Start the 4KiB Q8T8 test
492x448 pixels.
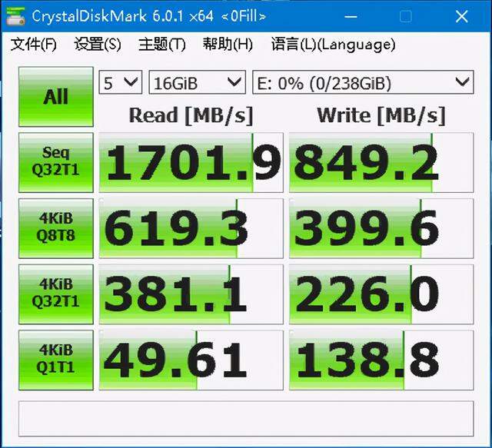point(56,228)
